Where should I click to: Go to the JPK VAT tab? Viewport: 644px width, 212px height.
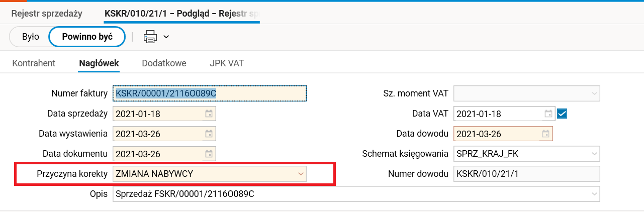pos(227,63)
